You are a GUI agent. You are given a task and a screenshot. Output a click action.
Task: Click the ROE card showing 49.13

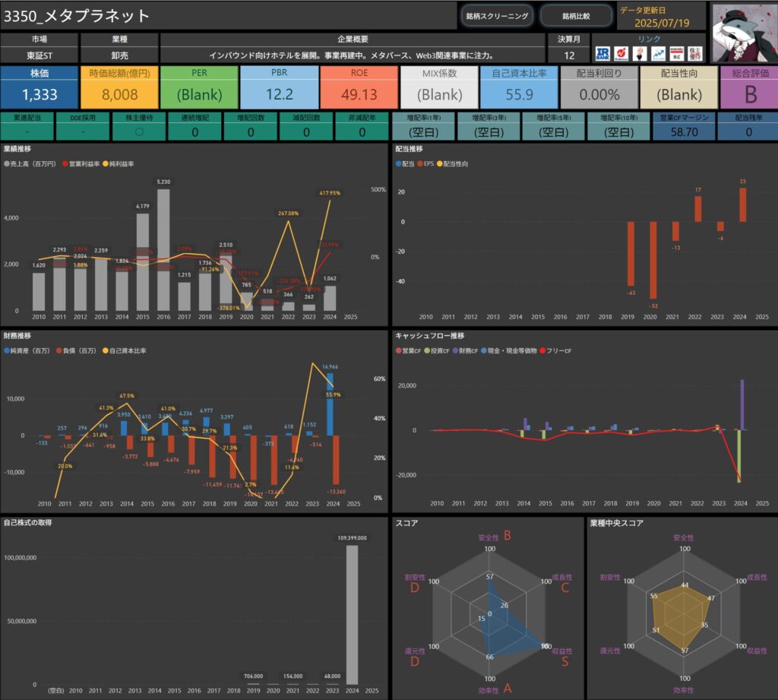(359, 87)
